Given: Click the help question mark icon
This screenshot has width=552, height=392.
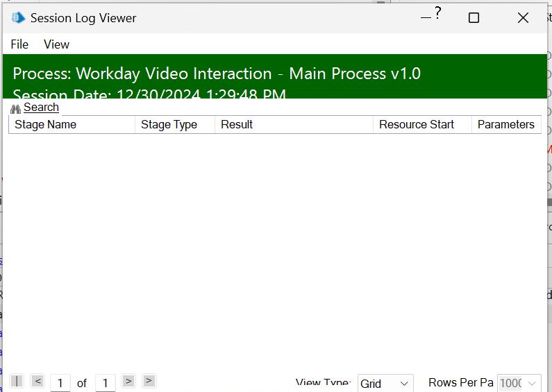Looking at the screenshot, I should pyautogui.click(x=438, y=13).
